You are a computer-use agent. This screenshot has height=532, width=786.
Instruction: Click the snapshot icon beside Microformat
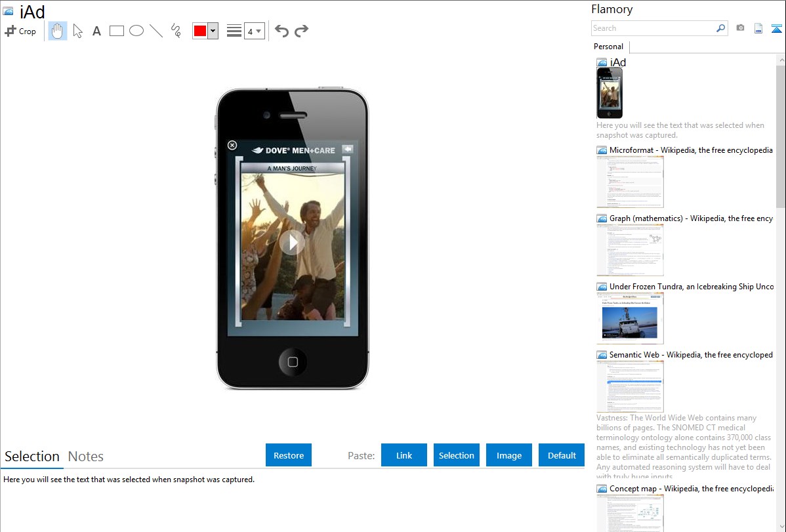click(x=602, y=150)
